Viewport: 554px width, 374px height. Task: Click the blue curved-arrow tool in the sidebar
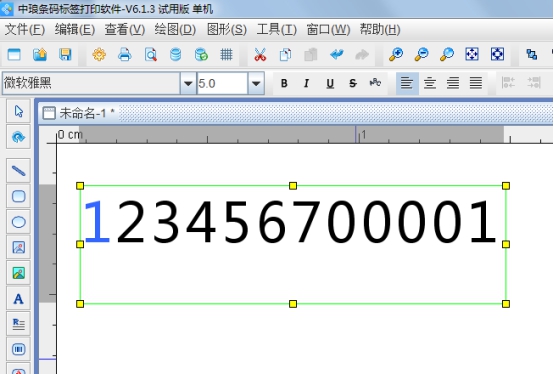[x=18, y=137]
